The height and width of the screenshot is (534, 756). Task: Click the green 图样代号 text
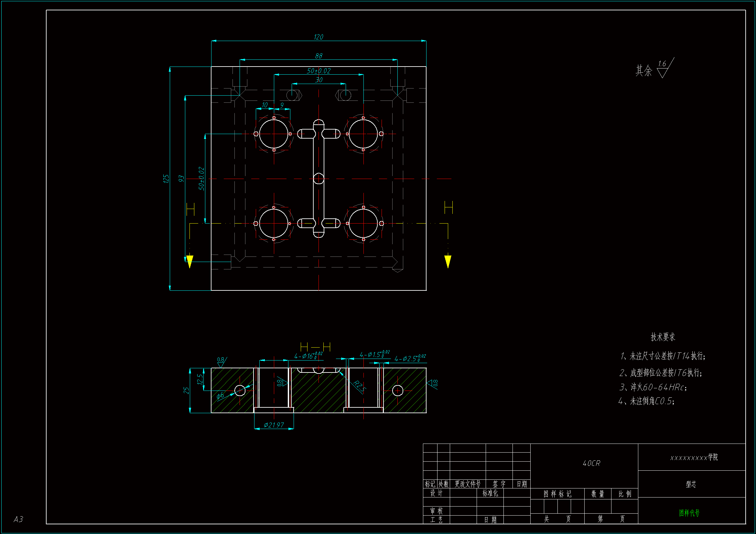689,513
